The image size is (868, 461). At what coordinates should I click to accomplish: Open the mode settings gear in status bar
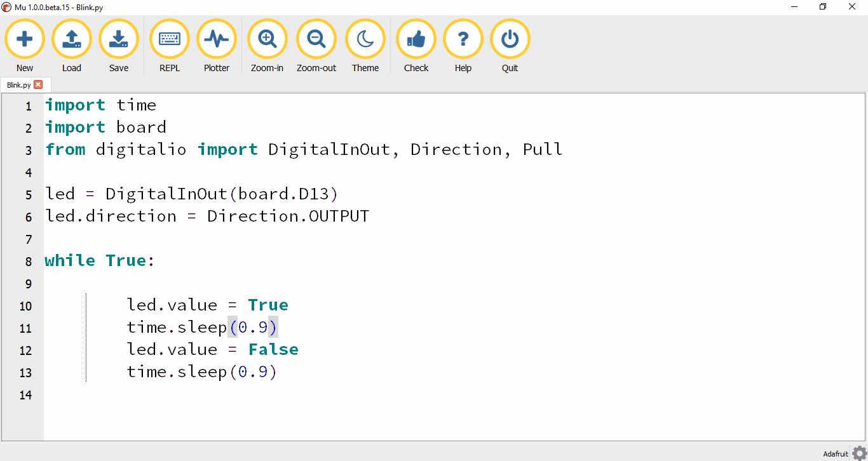[860, 453]
